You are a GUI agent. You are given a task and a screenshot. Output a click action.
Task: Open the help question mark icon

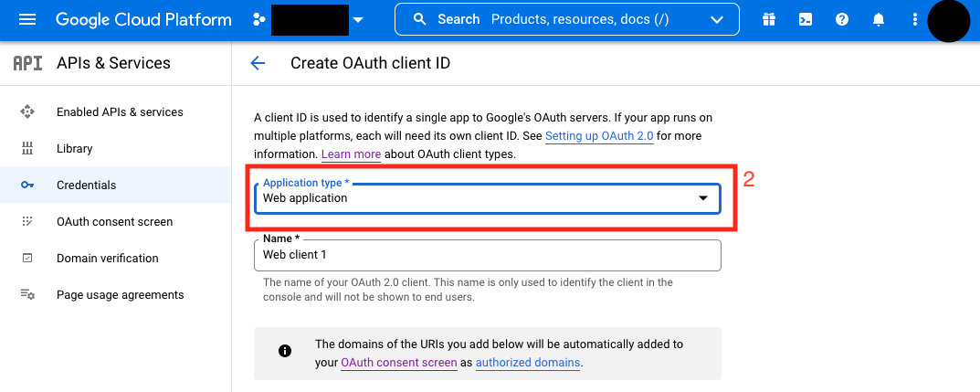point(842,19)
